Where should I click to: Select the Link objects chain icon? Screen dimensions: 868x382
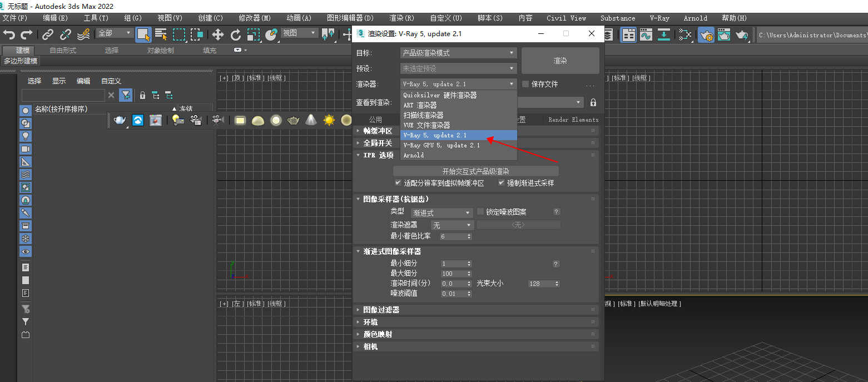48,35
